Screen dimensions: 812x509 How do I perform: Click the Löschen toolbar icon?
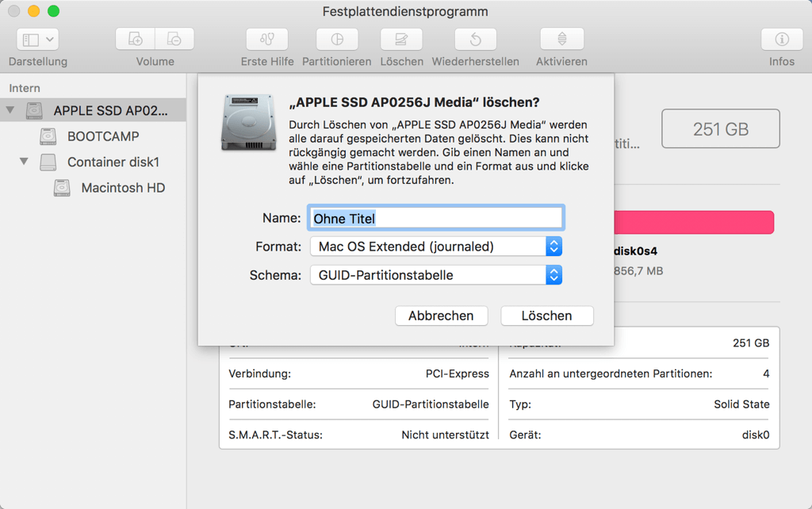401,40
